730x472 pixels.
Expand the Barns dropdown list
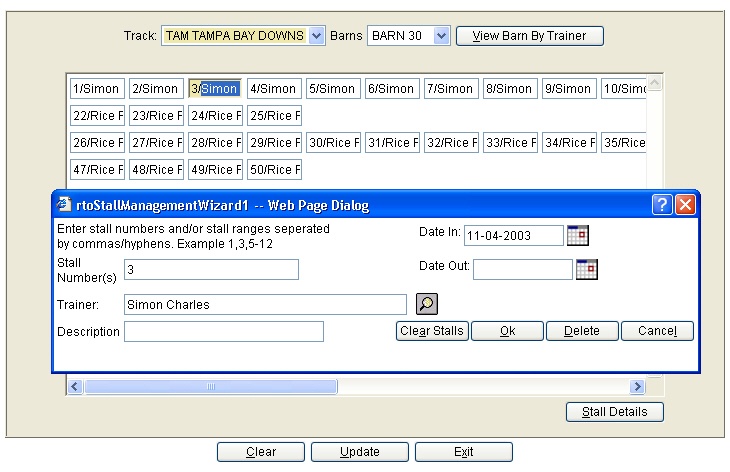click(441, 36)
